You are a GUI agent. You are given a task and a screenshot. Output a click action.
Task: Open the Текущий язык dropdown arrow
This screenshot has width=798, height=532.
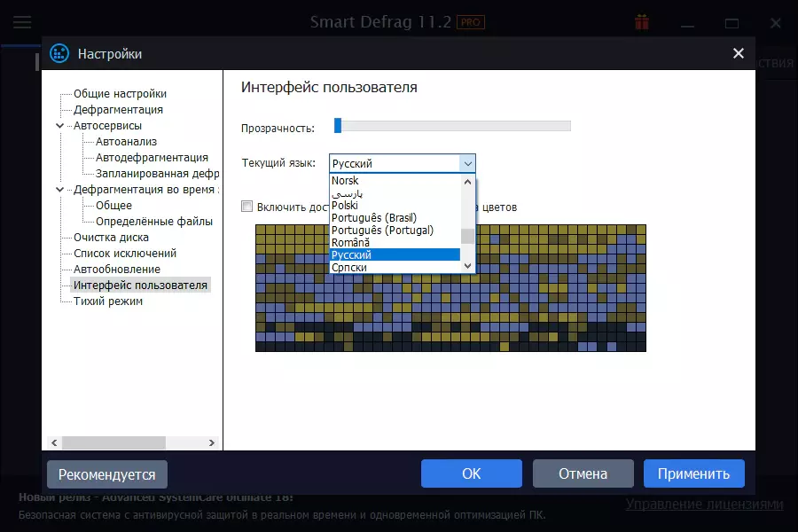click(x=467, y=163)
